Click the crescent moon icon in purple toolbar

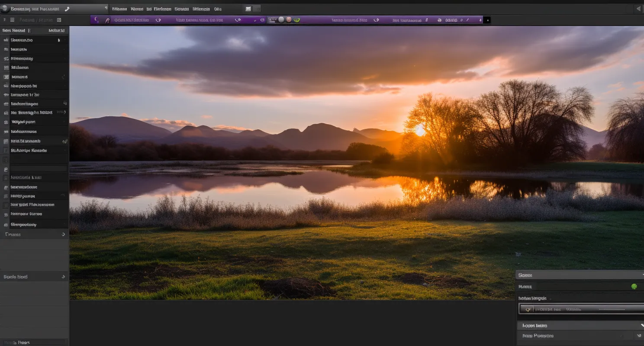tap(96, 20)
